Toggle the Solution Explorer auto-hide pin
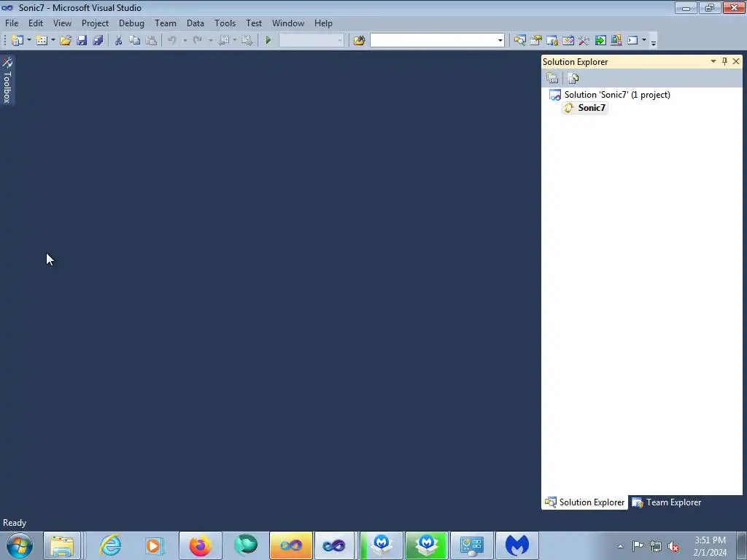Viewport: 747px width, 560px height. tap(724, 61)
